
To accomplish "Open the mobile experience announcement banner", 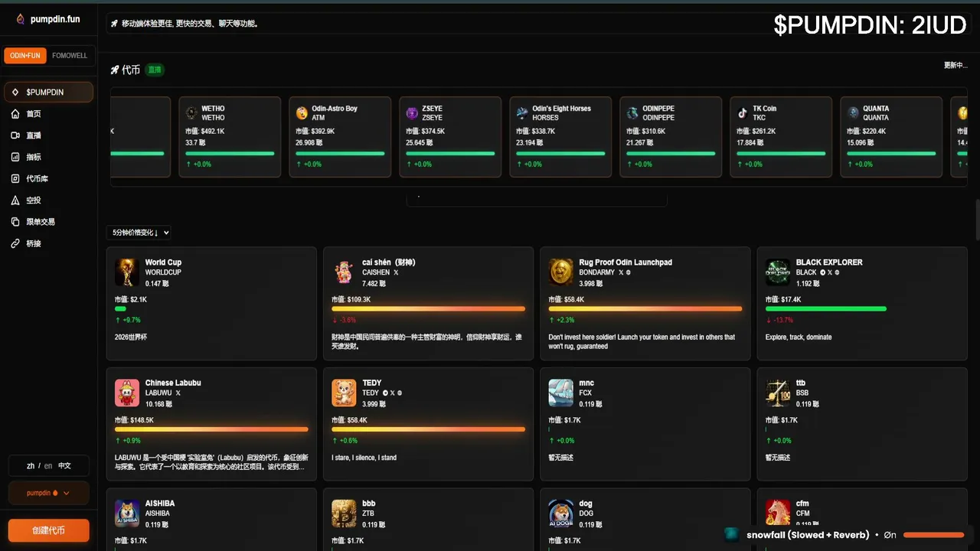I will pos(536,24).
